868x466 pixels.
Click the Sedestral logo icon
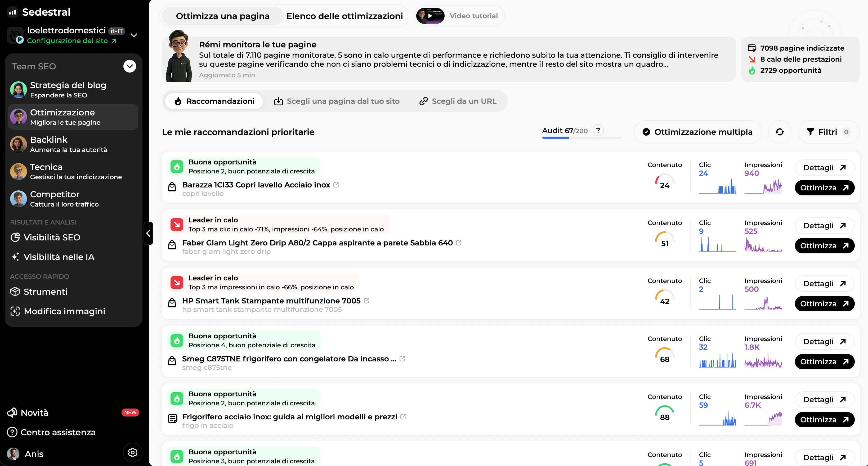click(13, 12)
